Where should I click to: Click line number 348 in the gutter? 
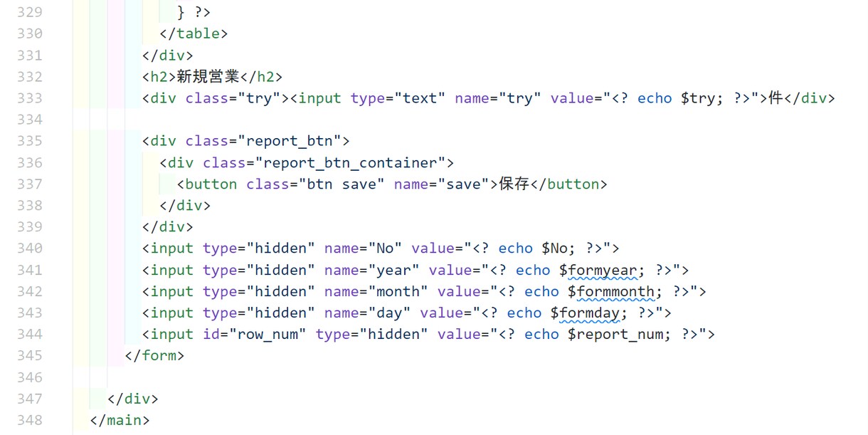pos(30,420)
